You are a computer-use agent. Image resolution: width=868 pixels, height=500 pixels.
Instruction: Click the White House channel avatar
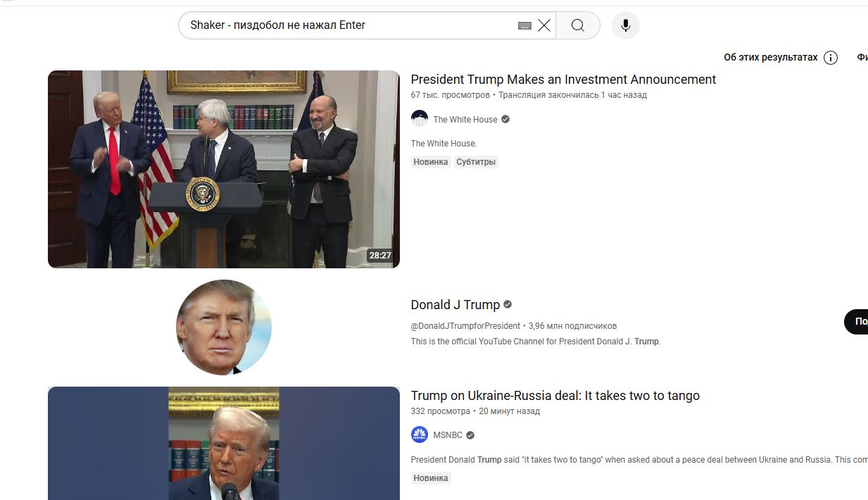click(420, 119)
